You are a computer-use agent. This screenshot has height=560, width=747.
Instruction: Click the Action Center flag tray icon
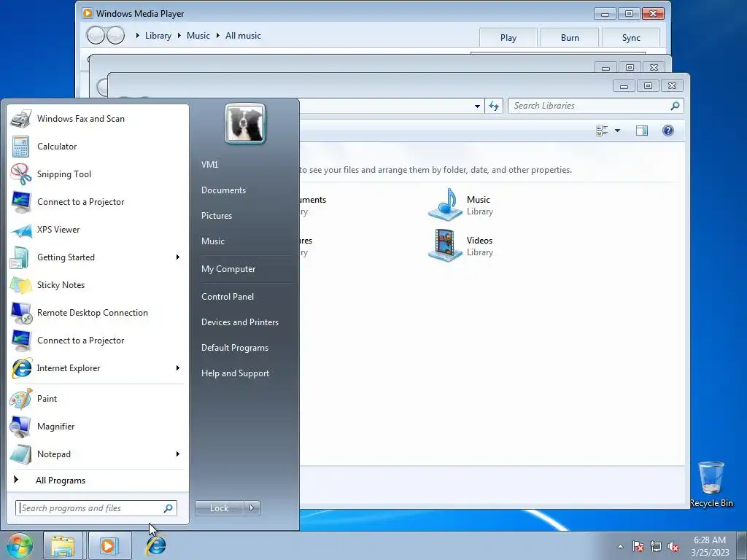click(x=638, y=547)
